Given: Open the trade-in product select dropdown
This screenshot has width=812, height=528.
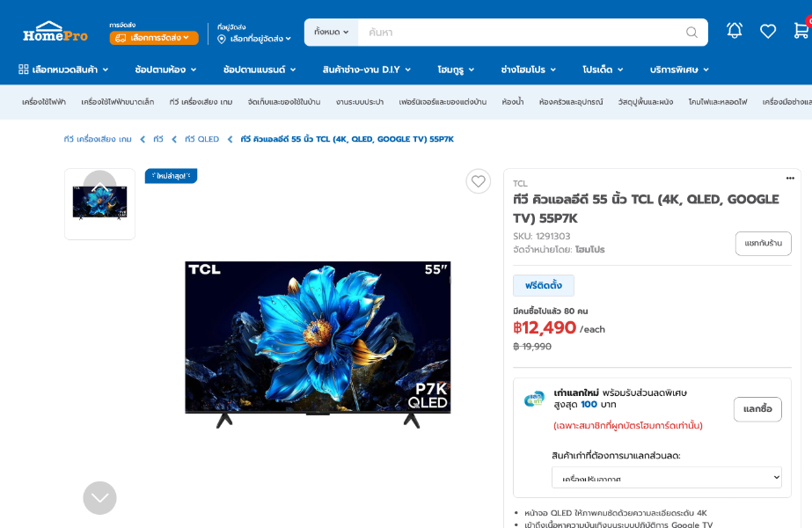Looking at the screenshot, I should 666,477.
